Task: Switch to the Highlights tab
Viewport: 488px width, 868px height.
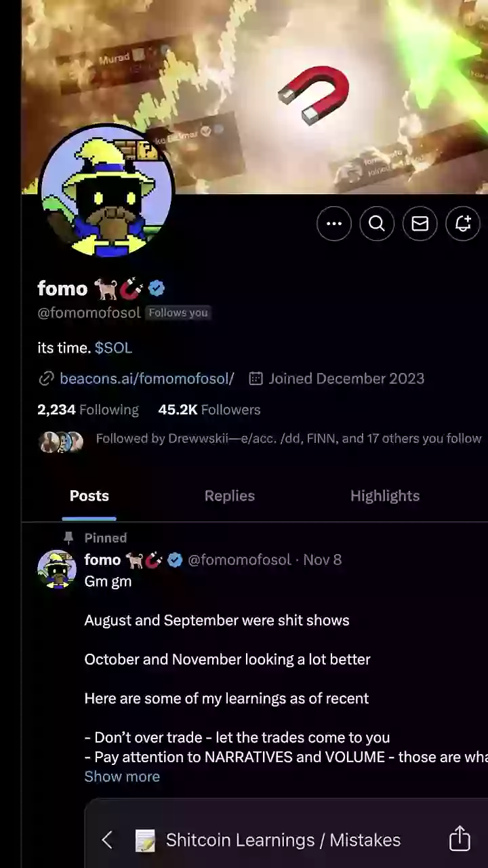Action: [385, 496]
